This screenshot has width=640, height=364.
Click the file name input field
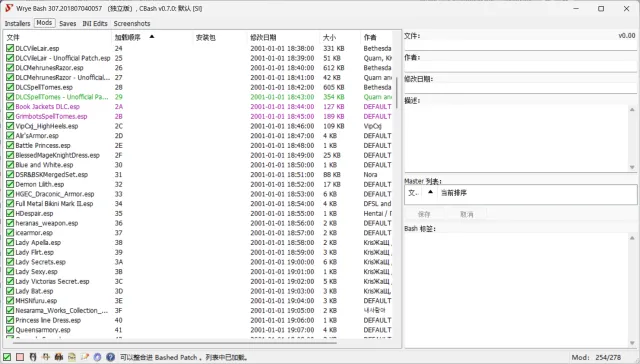[520, 45]
